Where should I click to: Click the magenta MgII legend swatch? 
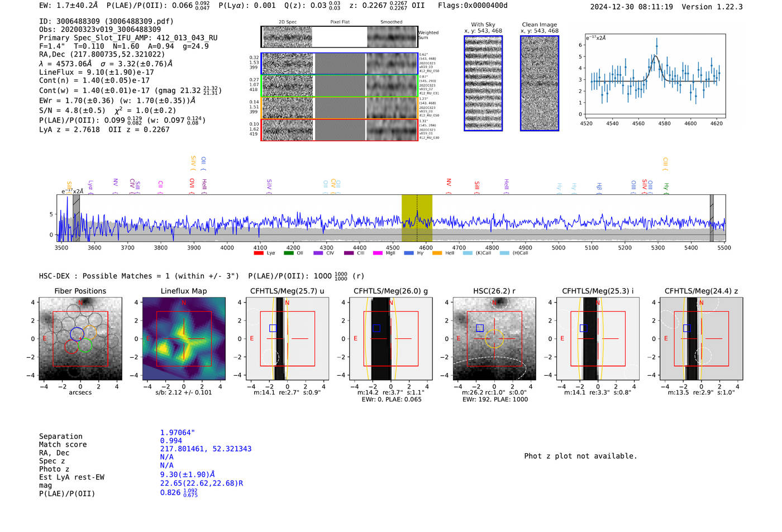pyautogui.click(x=378, y=253)
